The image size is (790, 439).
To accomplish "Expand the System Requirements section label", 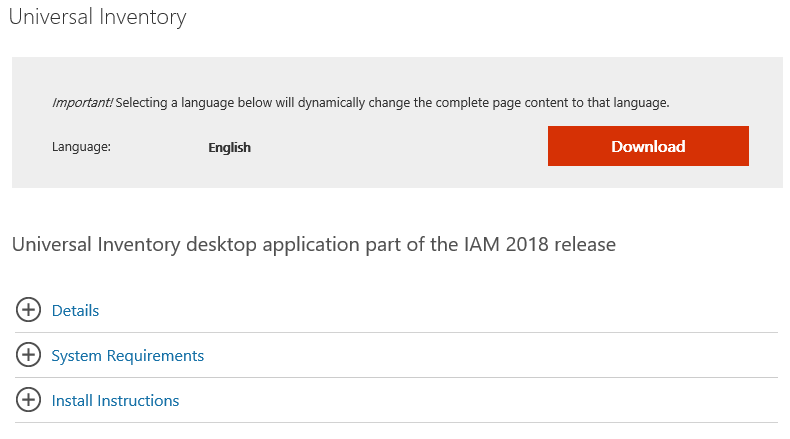I will point(127,355).
